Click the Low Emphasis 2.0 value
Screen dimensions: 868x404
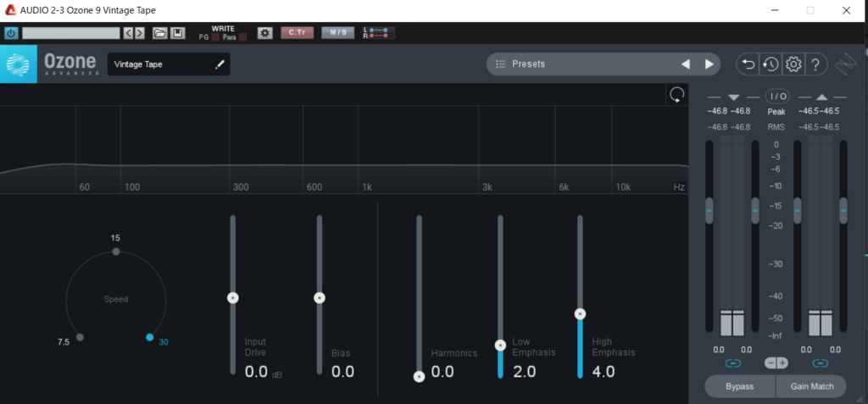tap(524, 372)
